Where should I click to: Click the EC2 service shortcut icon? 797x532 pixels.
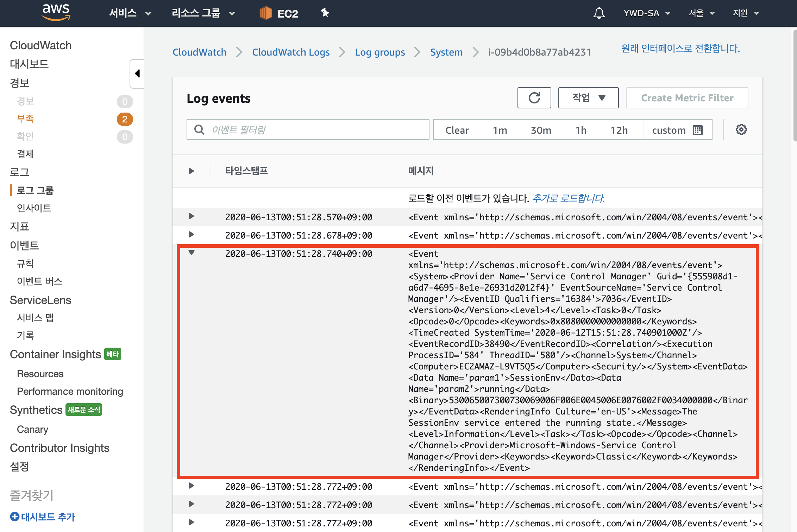(265, 13)
